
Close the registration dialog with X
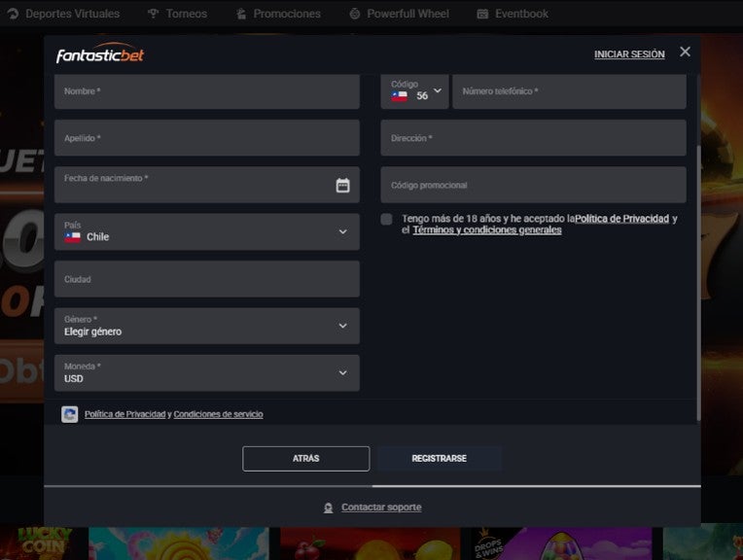(685, 52)
